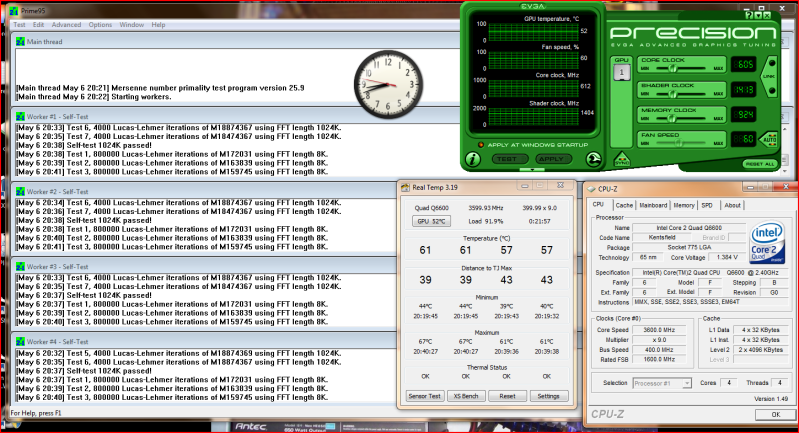Click the CPU-Z title bar icon

coord(591,189)
